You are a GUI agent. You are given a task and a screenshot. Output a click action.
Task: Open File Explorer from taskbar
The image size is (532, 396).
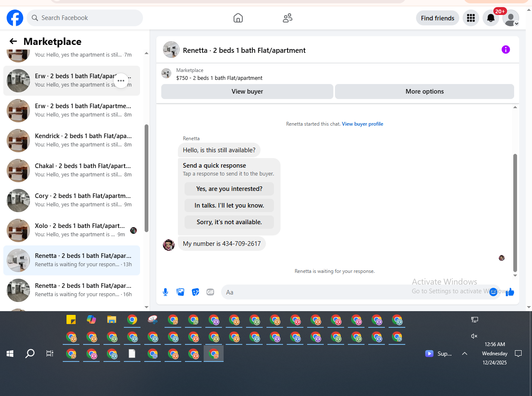[x=111, y=320]
